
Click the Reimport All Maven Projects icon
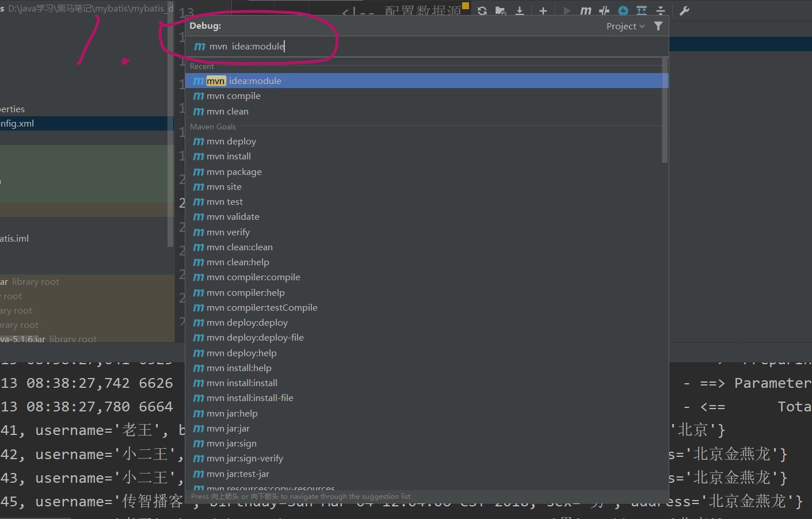pos(482,10)
